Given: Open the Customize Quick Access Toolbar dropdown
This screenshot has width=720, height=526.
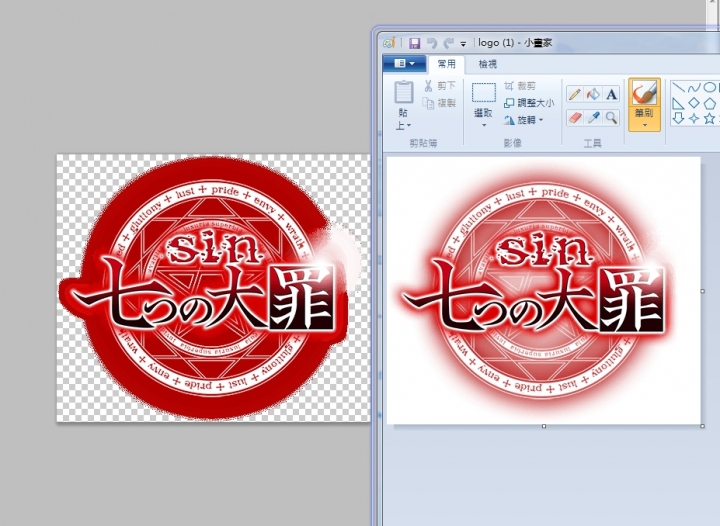Looking at the screenshot, I should tap(463, 44).
